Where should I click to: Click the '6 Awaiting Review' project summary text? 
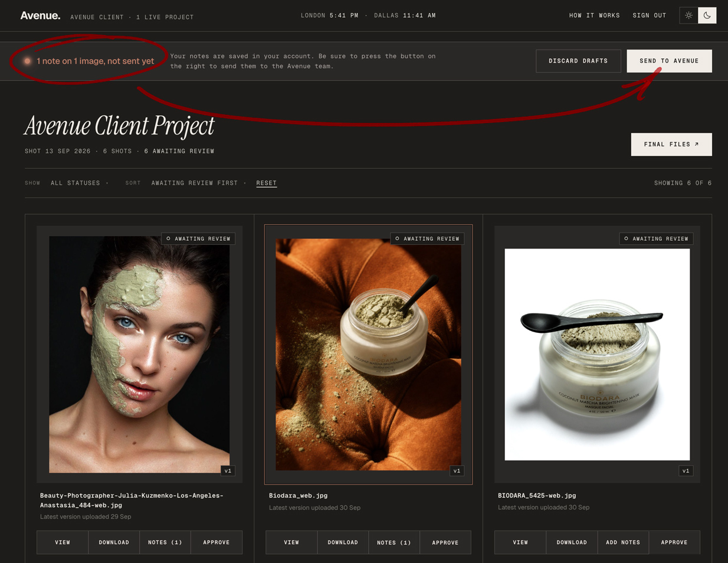[179, 151]
